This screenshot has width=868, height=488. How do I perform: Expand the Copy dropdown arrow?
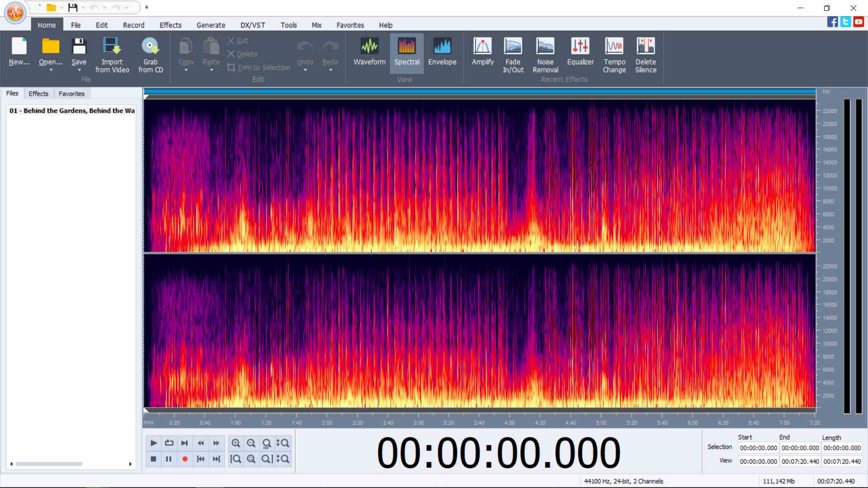click(186, 70)
